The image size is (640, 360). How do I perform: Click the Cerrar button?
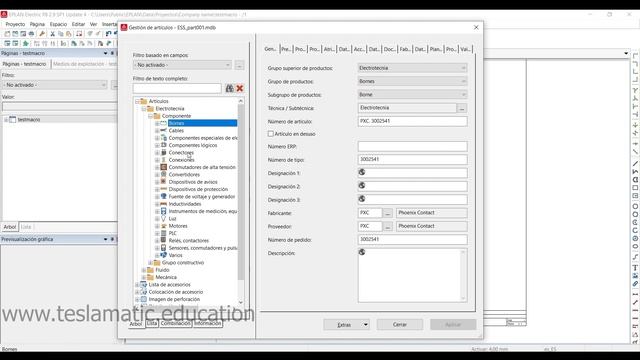400,325
